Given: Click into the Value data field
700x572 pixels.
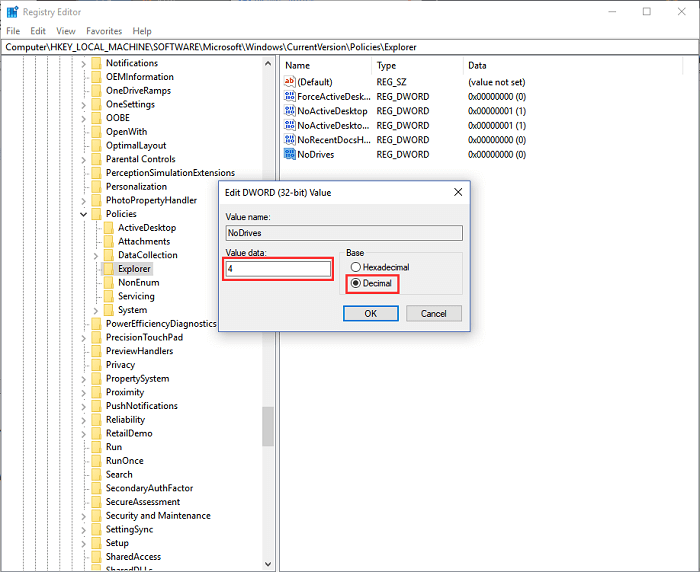Looking at the screenshot, I should point(278,269).
